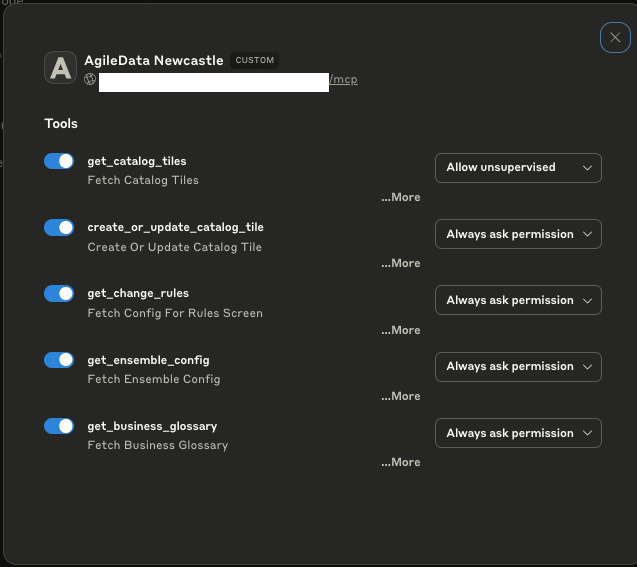Toggle off create_or_update_catalog_tile tool
Screen dimensions: 637x567
pyautogui.click(x=59, y=227)
